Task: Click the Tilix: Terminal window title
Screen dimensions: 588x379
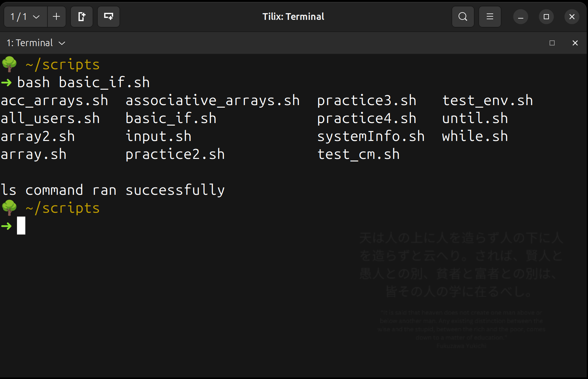Action: [x=293, y=17]
